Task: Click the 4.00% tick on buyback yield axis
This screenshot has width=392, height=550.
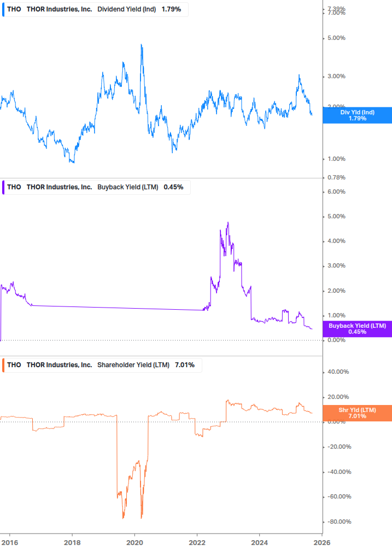Action: point(336,241)
